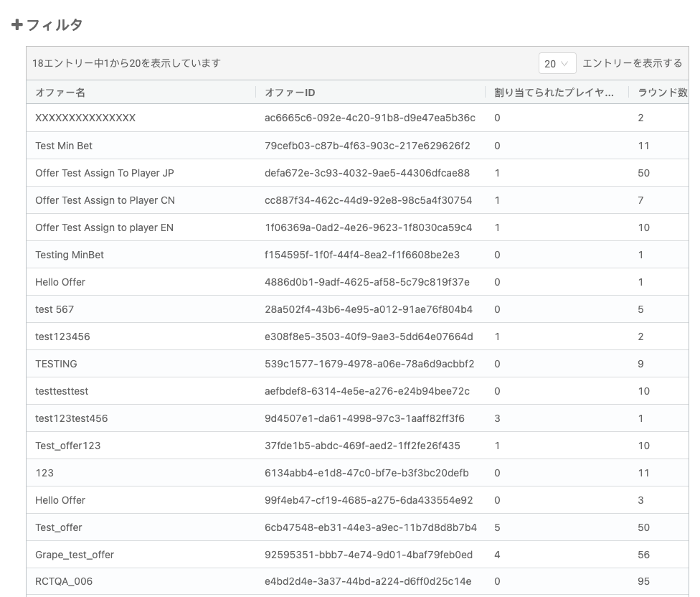Select the XXXXXXXXXXXXXXX offer row
Viewport: 700px width, 597px height.
point(85,118)
